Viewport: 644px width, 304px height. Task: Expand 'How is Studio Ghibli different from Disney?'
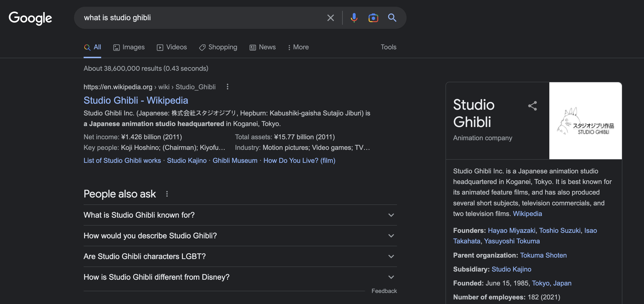pyautogui.click(x=240, y=277)
